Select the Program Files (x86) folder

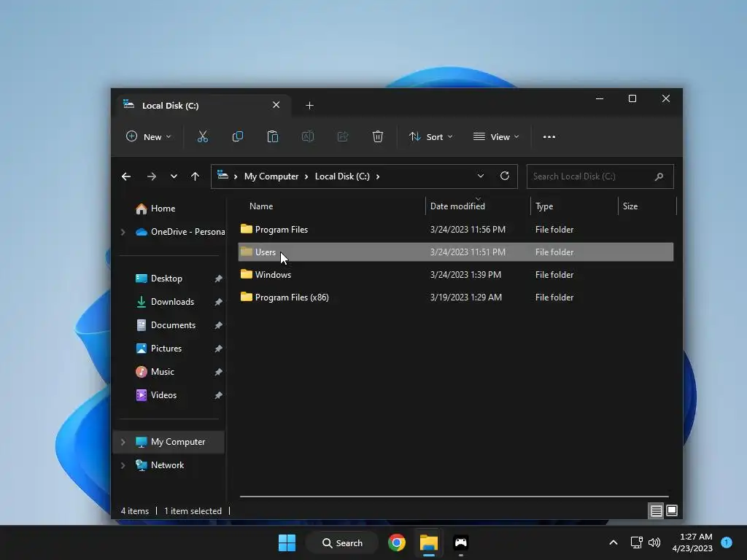click(x=456, y=297)
